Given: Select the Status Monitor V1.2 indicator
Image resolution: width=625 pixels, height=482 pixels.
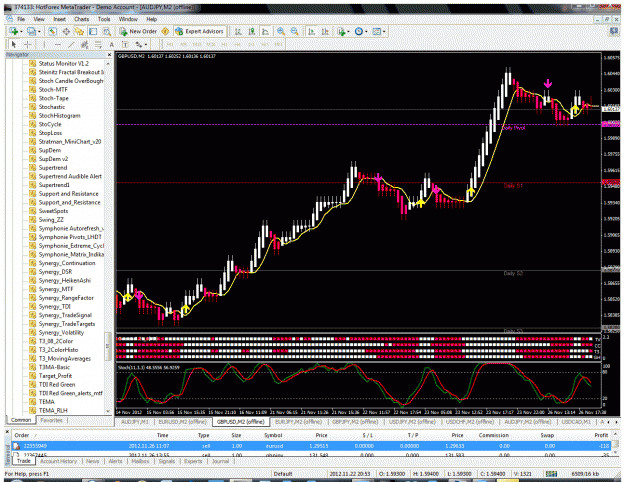Looking at the screenshot, I should (x=64, y=63).
